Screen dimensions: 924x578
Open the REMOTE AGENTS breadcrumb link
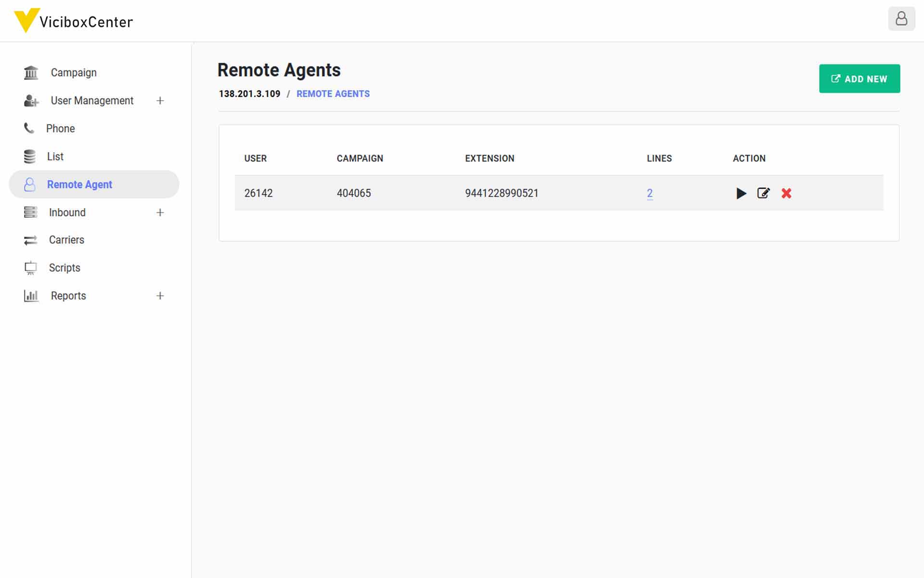(x=333, y=93)
